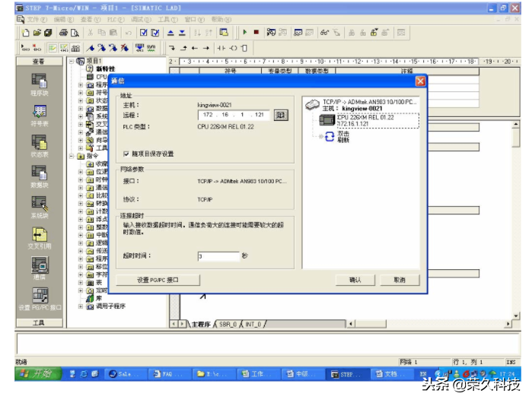Open 数据块 in the left navigation bar
The height and width of the screenshot is (403, 532).
tap(38, 176)
